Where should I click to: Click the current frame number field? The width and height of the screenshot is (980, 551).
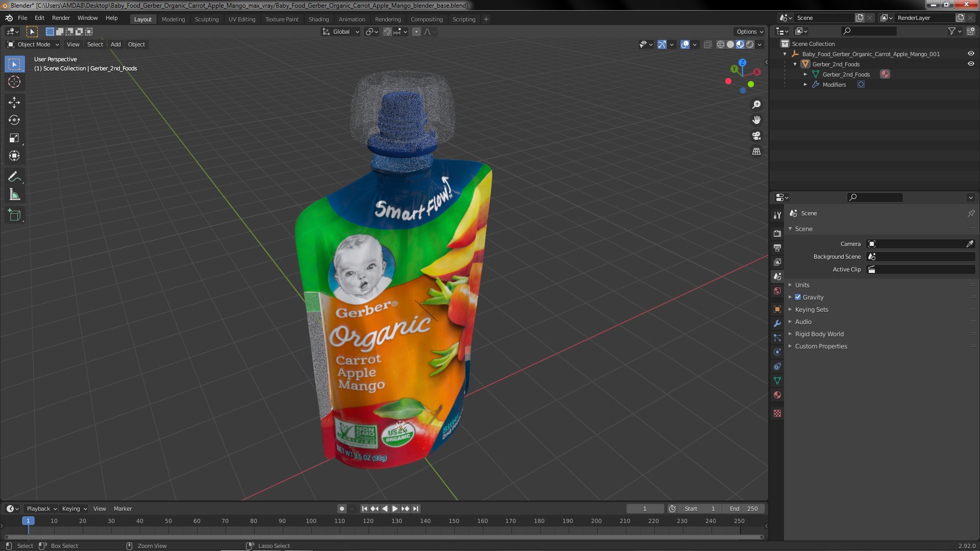point(645,509)
